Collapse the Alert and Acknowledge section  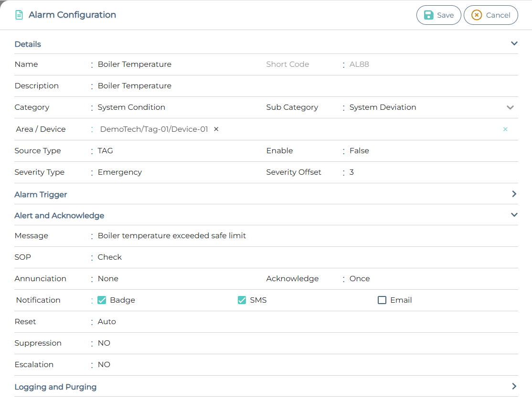pos(514,215)
